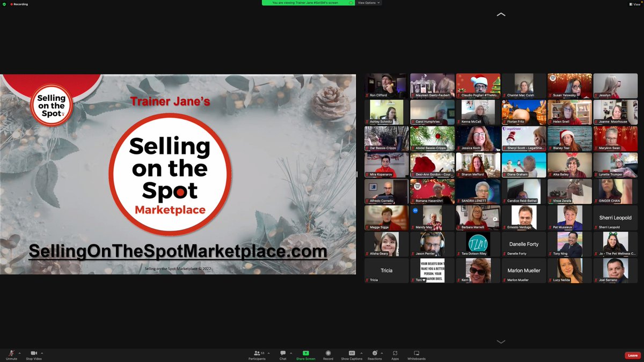Select Jessilyn's video tile
Screen dimensions: 644x362
coord(616,86)
